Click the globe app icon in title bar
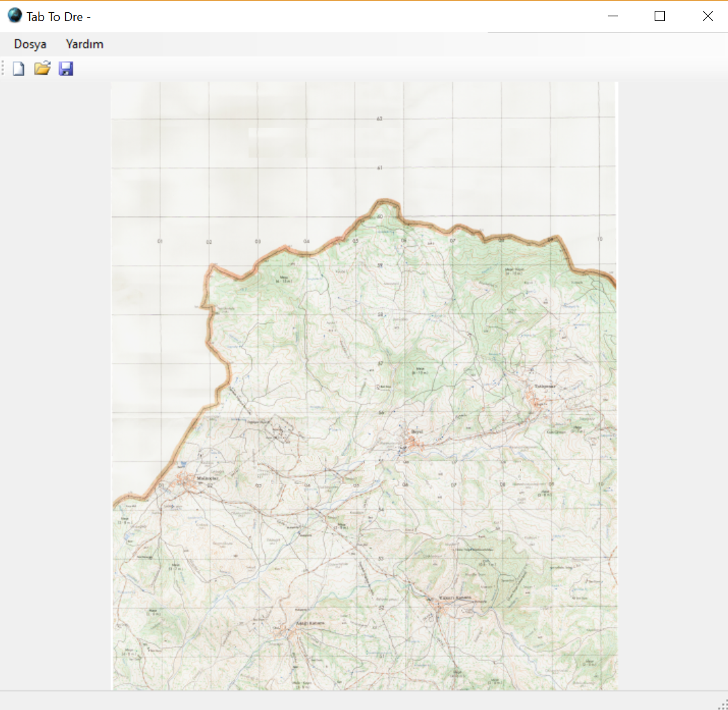This screenshot has width=728, height=710. click(14, 16)
